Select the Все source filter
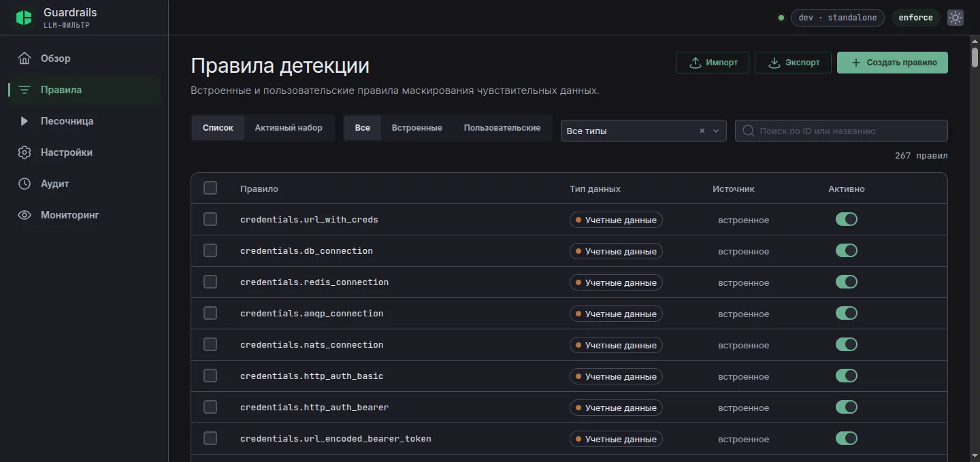980x462 pixels. [x=363, y=128]
